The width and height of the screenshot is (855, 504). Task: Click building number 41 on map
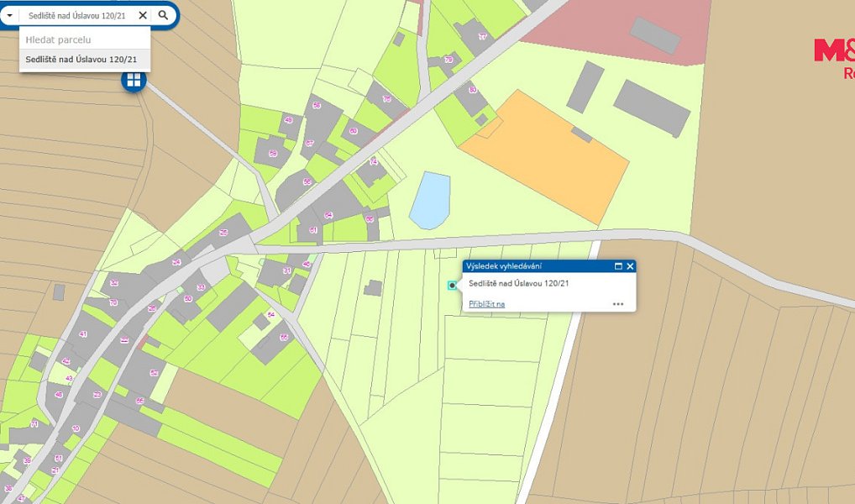coord(83,333)
